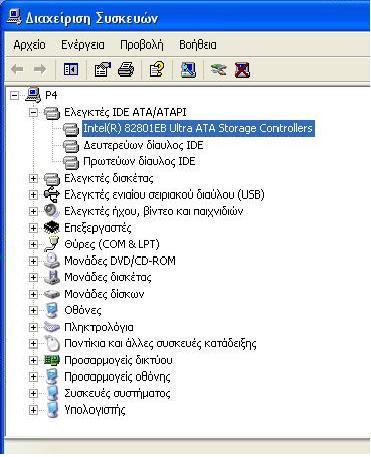371x457 pixels.
Task: Click the Device Manager title bar icon
Action: tap(14, 17)
